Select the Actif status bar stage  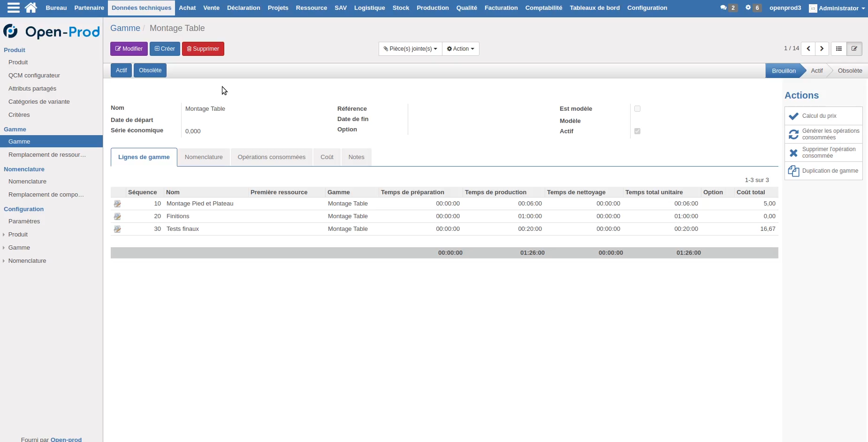pyautogui.click(x=817, y=71)
